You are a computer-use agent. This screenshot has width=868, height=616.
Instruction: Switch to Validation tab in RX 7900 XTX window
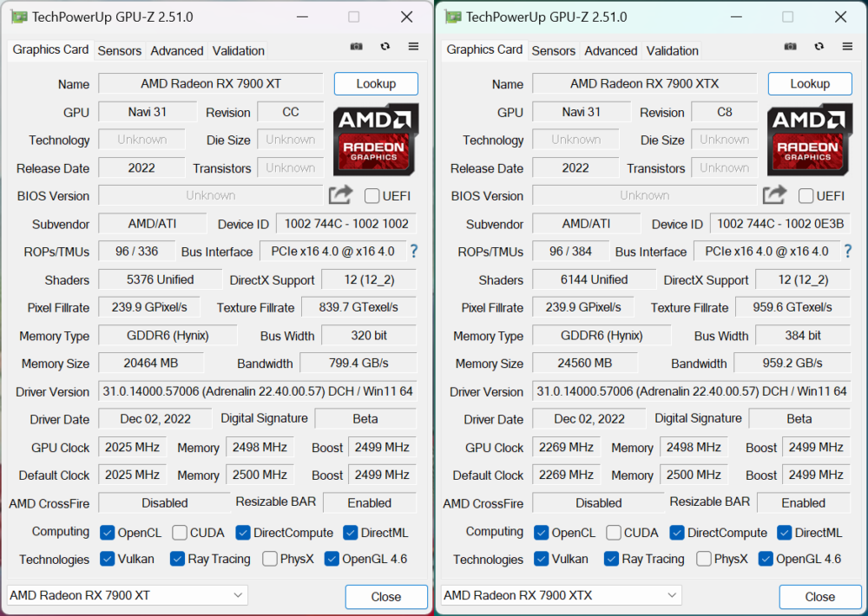click(673, 51)
